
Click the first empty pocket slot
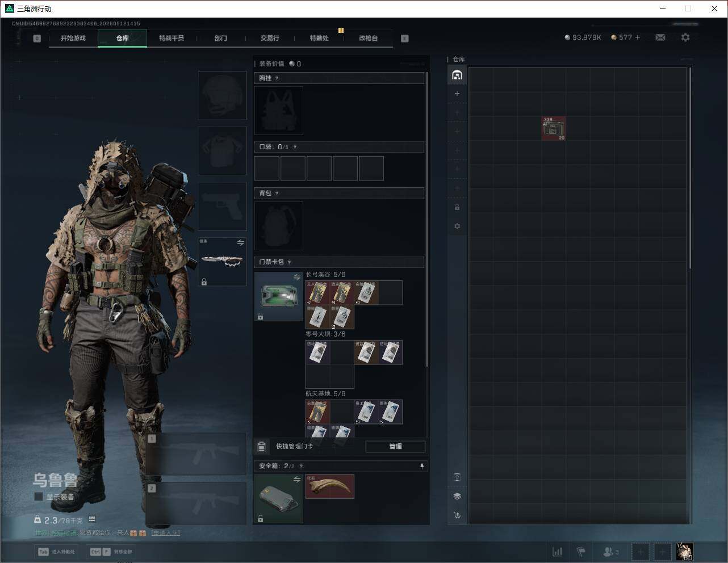(x=267, y=169)
